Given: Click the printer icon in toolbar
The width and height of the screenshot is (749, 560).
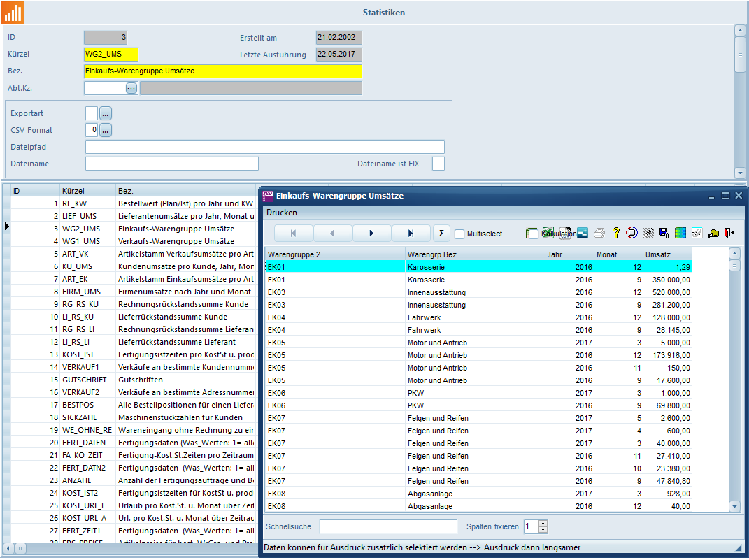Looking at the screenshot, I should 599,234.
